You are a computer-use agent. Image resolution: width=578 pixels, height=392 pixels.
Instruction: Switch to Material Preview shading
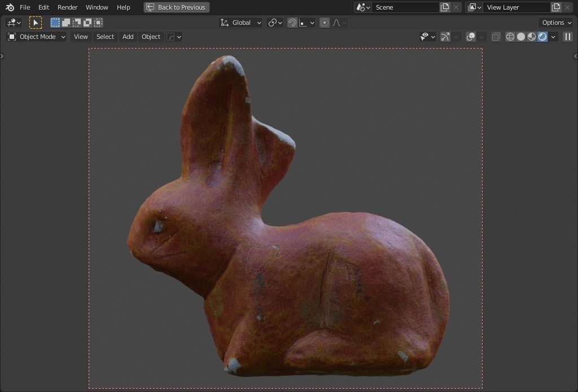tap(532, 37)
